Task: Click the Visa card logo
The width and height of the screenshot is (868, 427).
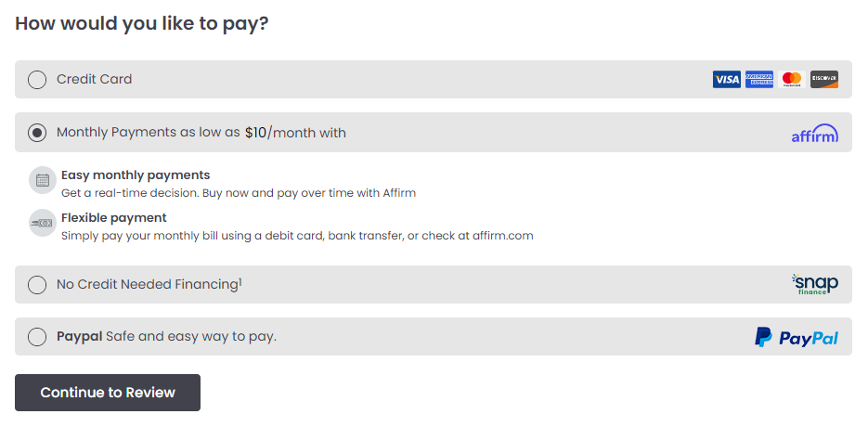Action: click(x=726, y=79)
